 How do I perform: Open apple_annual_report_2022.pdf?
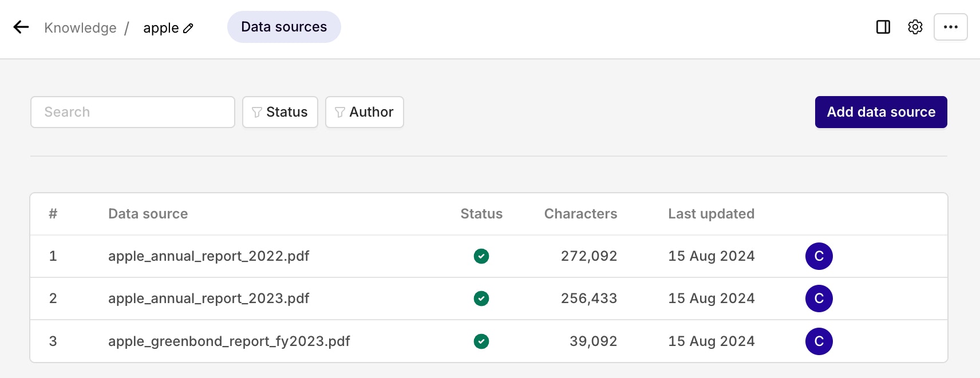pyautogui.click(x=208, y=256)
